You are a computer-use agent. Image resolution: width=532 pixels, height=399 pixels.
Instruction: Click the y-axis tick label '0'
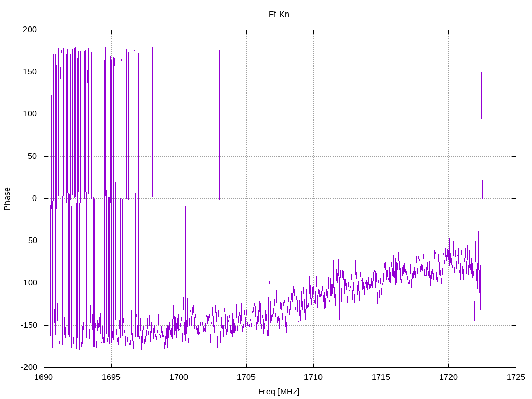pos(35,198)
